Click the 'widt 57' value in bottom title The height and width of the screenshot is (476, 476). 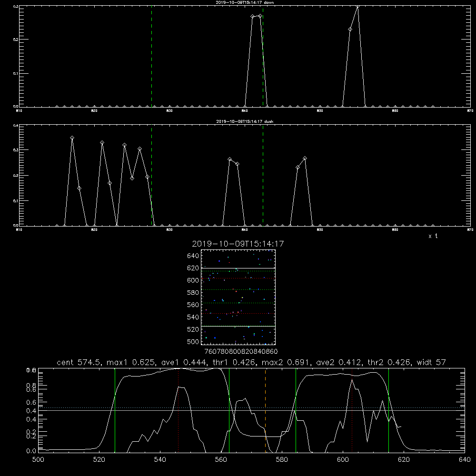click(431, 362)
